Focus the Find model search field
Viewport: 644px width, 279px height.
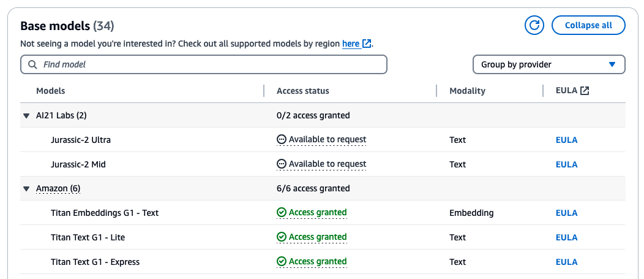(x=208, y=64)
